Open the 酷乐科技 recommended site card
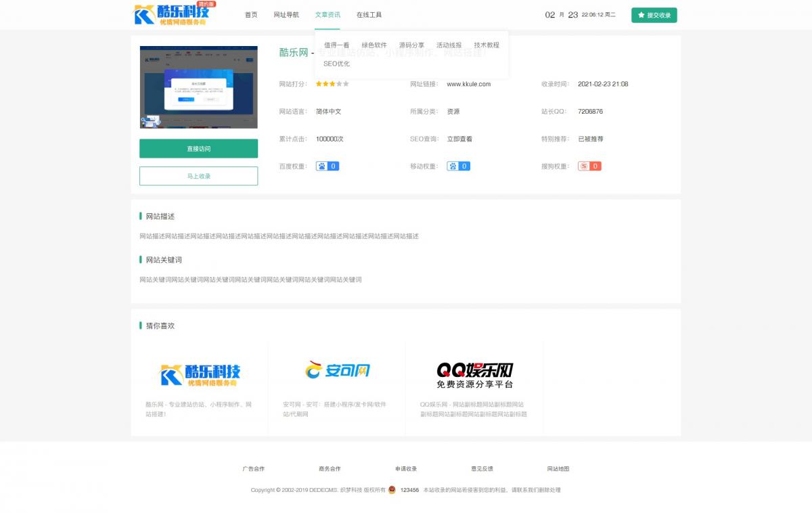This screenshot has height=513, width=812. 200,374
